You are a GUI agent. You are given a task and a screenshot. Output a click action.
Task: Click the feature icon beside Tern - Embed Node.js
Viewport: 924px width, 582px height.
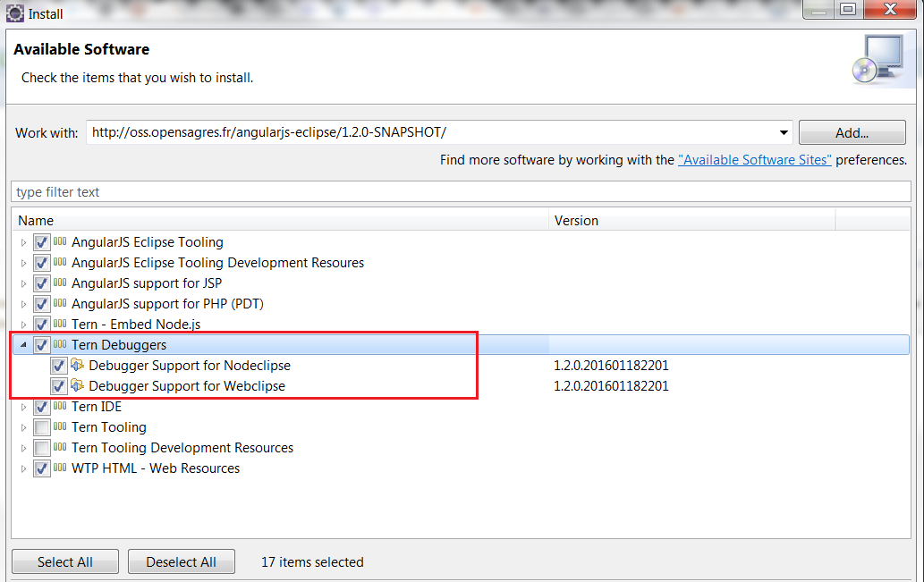58,324
